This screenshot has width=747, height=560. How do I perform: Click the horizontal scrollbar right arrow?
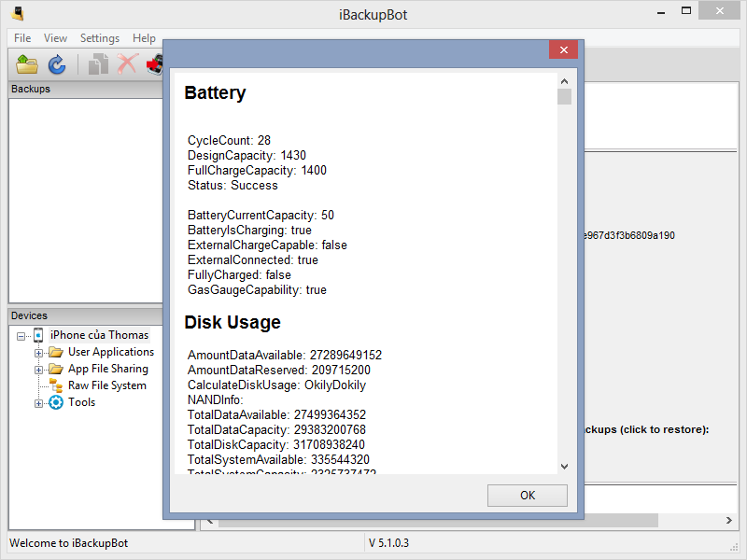(730, 520)
